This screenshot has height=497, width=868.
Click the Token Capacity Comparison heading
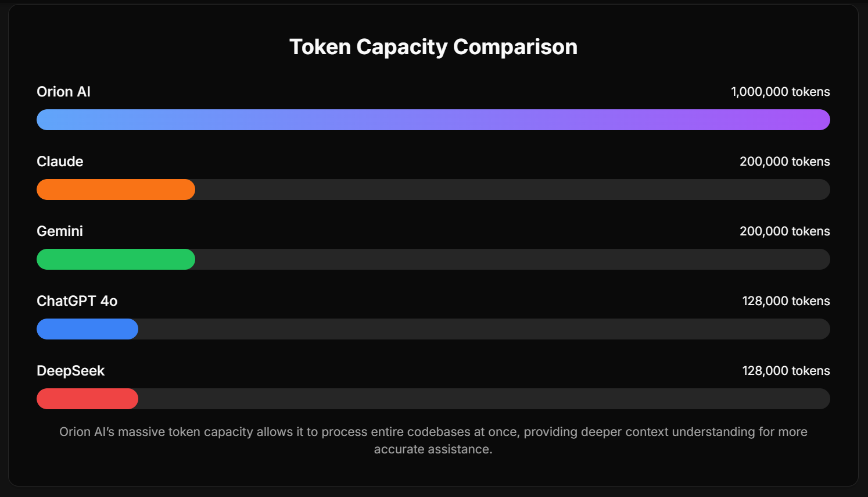coord(433,47)
